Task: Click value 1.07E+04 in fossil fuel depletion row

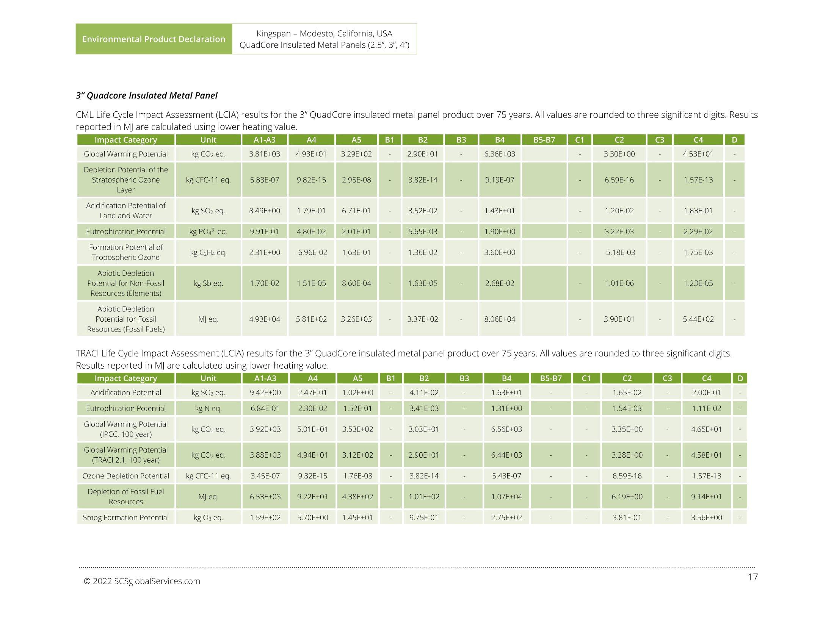Action: 506,497
